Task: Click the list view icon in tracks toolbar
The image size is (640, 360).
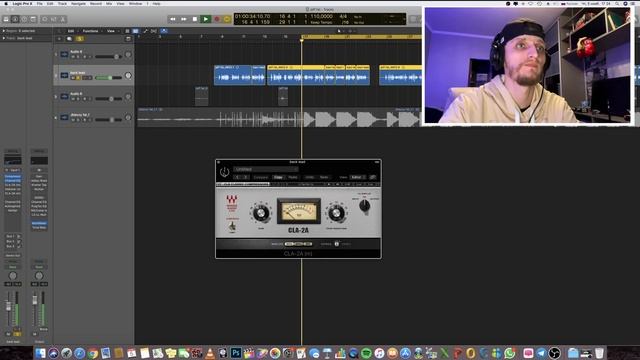Action: (127, 31)
